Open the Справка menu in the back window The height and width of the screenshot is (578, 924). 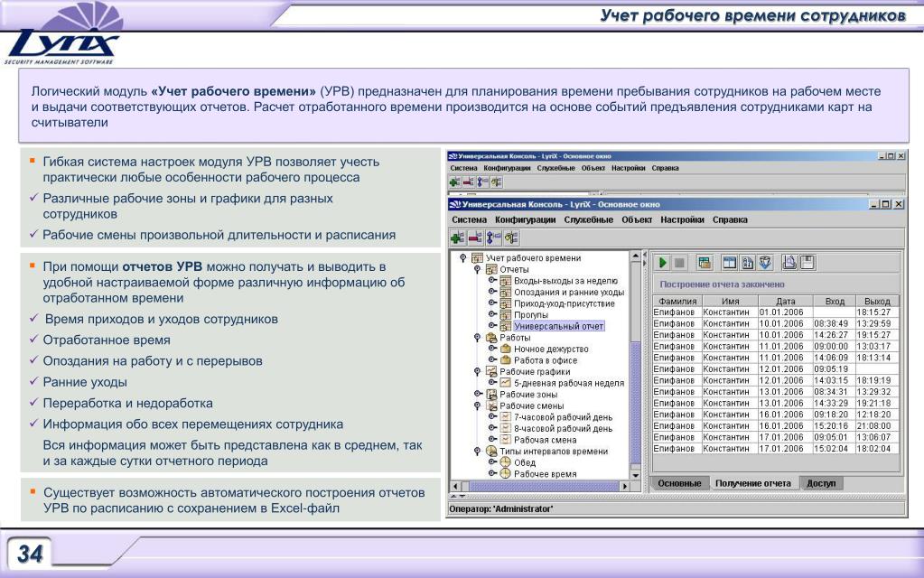point(666,169)
